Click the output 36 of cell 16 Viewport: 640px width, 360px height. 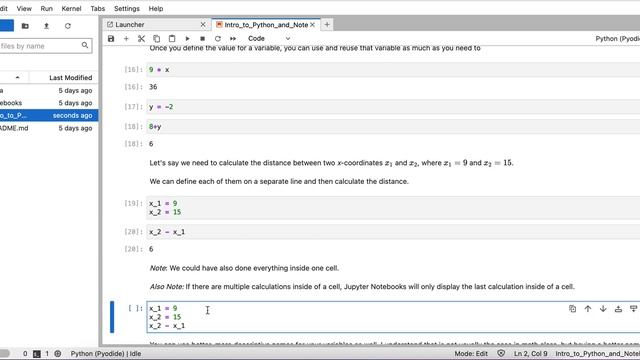[153, 87]
